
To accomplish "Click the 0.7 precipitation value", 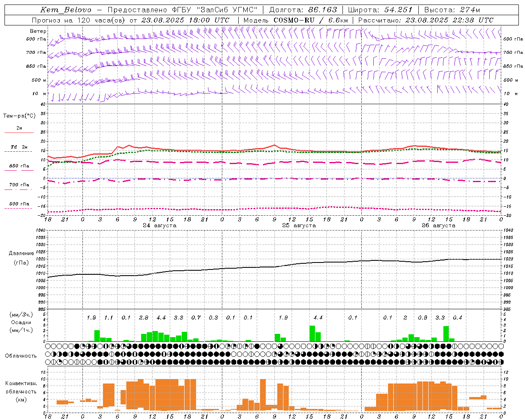I will pyautogui.click(x=196, y=318).
